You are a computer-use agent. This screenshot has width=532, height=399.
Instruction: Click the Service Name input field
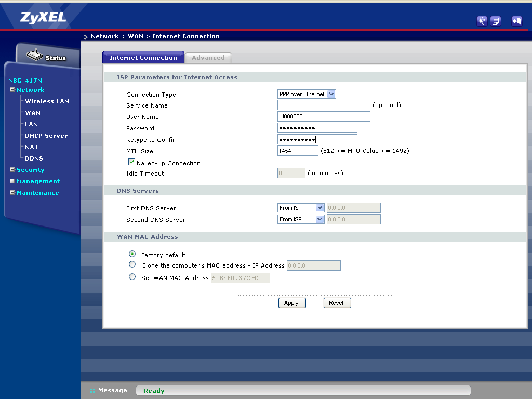pos(324,105)
